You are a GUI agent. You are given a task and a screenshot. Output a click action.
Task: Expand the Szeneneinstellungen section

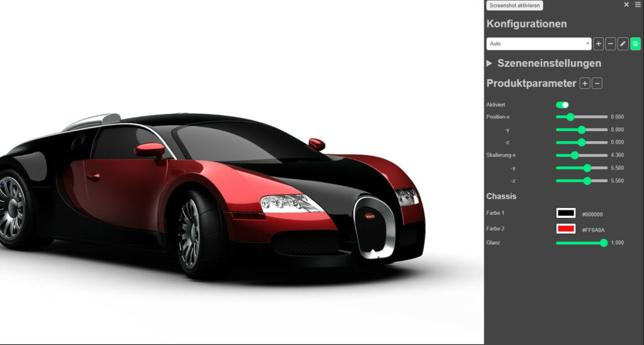pyautogui.click(x=544, y=64)
